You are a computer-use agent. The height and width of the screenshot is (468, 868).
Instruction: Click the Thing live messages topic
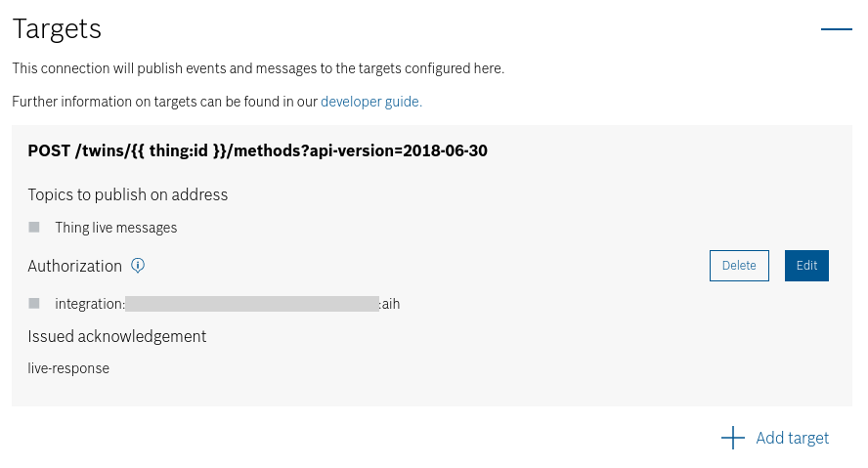pyautogui.click(x=115, y=228)
